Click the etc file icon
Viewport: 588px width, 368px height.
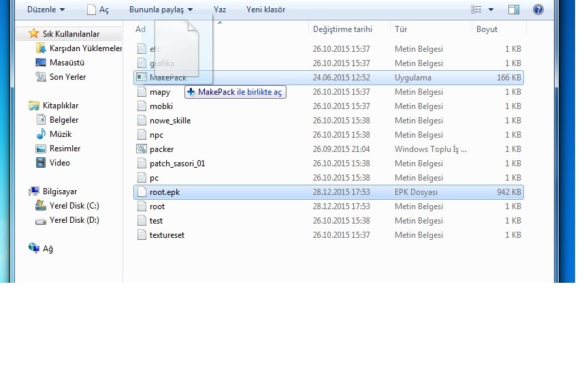[x=142, y=48]
